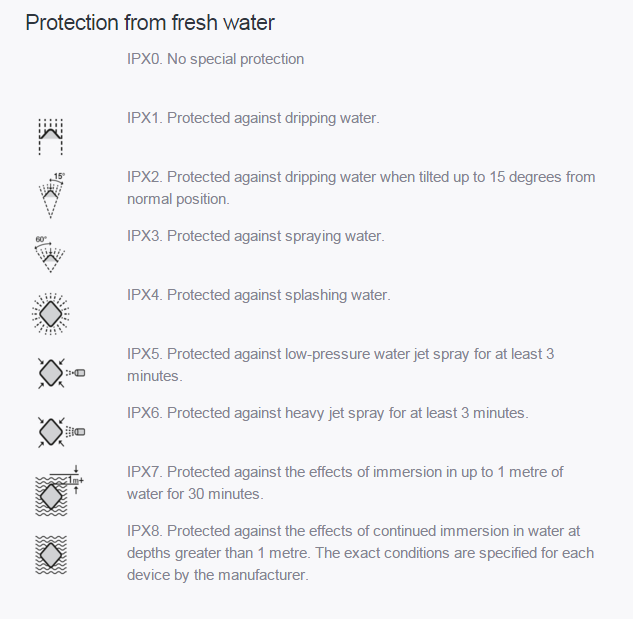Viewport: 633px width, 619px height.
Task: Click the IPX4 splashing water description
Action: (259, 295)
